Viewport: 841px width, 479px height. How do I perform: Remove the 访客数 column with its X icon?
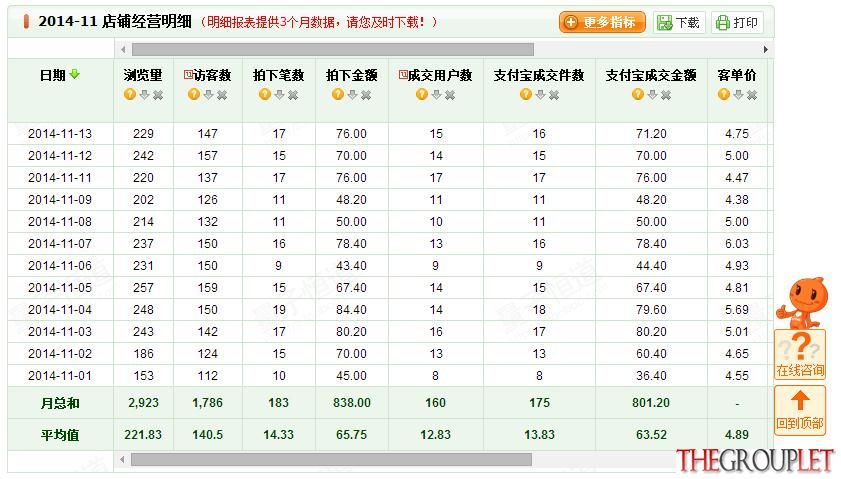[x=222, y=95]
